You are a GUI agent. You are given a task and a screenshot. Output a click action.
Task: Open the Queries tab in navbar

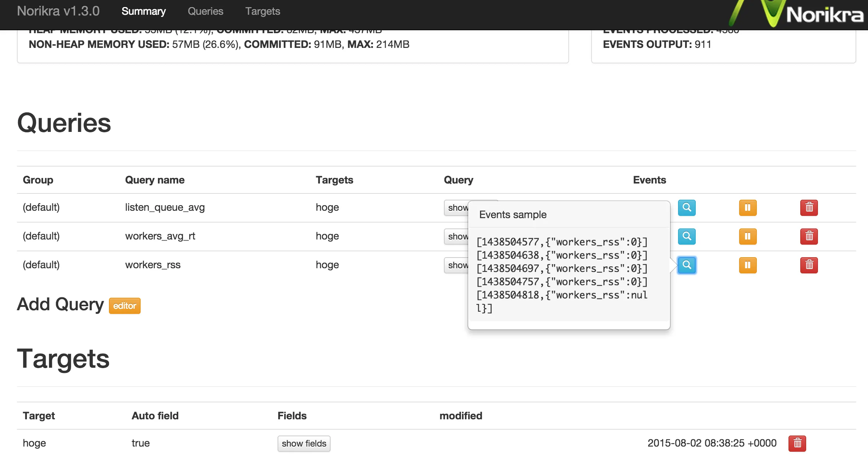(x=205, y=11)
